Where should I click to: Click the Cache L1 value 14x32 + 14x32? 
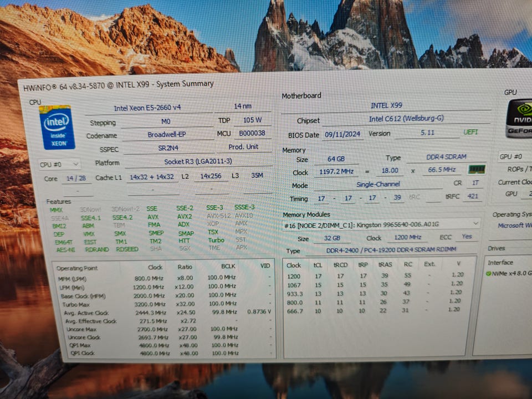(x=152, y=177)
